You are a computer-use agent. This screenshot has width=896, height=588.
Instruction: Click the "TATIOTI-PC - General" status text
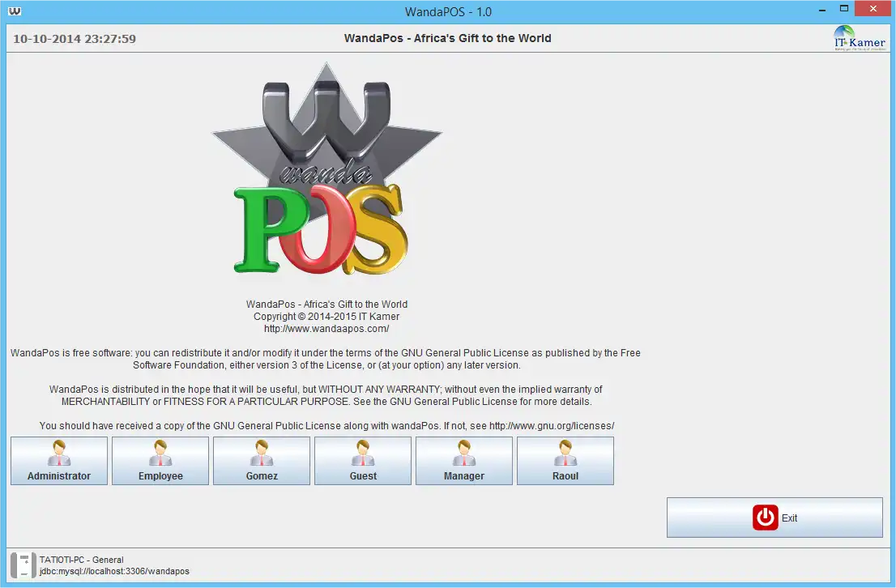(x=81, y=560)
